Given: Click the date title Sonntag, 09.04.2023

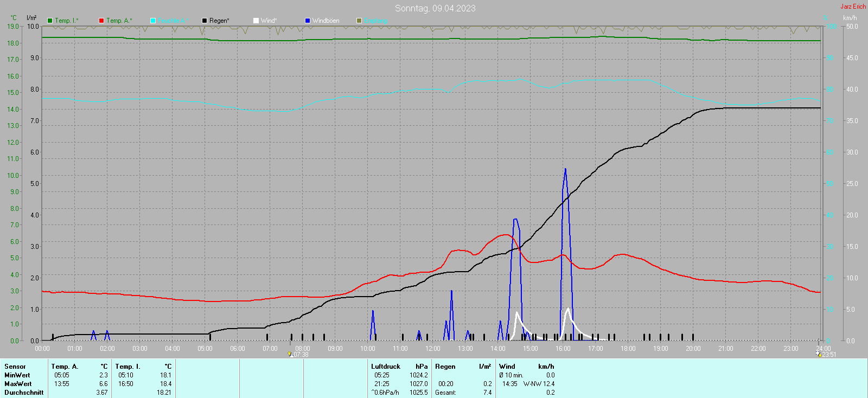Looking at the screenshot, I should tap(435, 8).
